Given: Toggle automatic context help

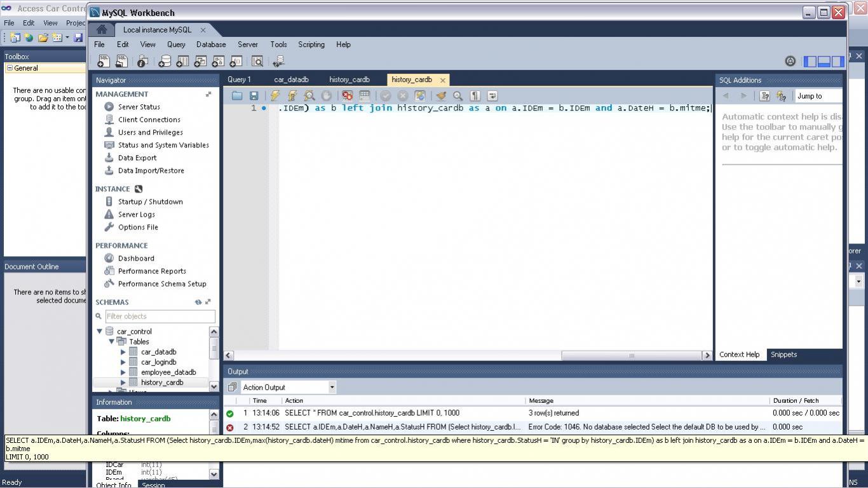Looking at the screenshot, I should coord(781,96).
